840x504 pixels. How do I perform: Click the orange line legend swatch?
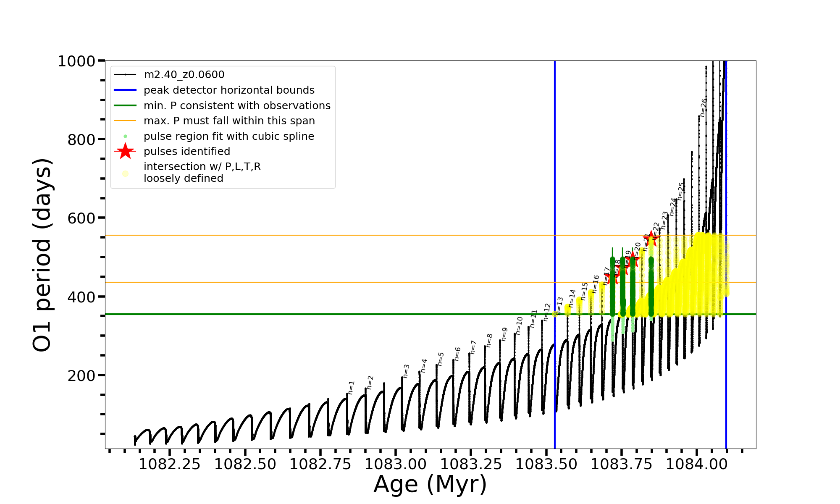pyautogui.click(x=125, y=121)
